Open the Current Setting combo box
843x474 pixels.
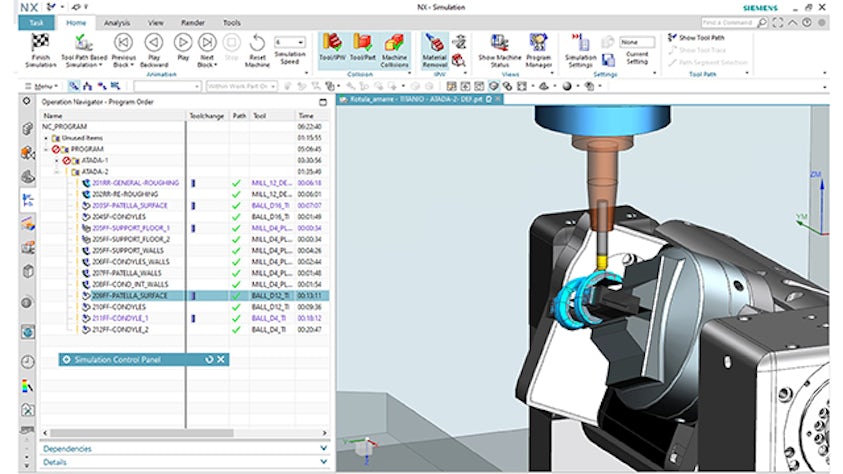pos(637,42)
